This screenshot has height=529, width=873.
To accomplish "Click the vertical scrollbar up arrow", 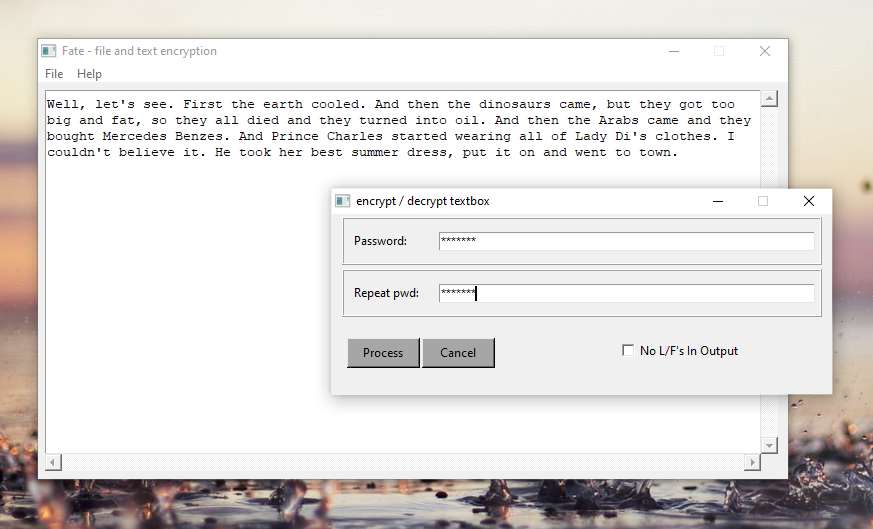I will pyautogui.click(x=769, y=99).
